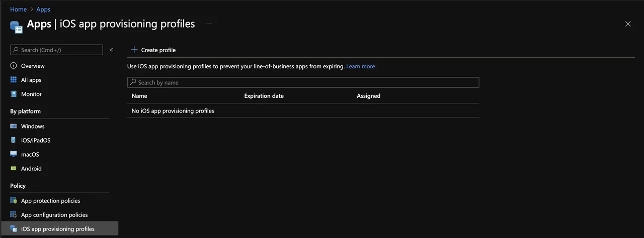
Task: Go to Home breadcrumb
Action: click(x=18, y=9)
